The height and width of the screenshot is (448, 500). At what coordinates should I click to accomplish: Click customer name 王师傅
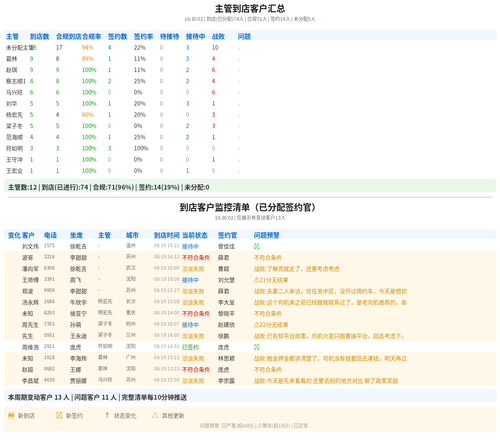point(30,280)
